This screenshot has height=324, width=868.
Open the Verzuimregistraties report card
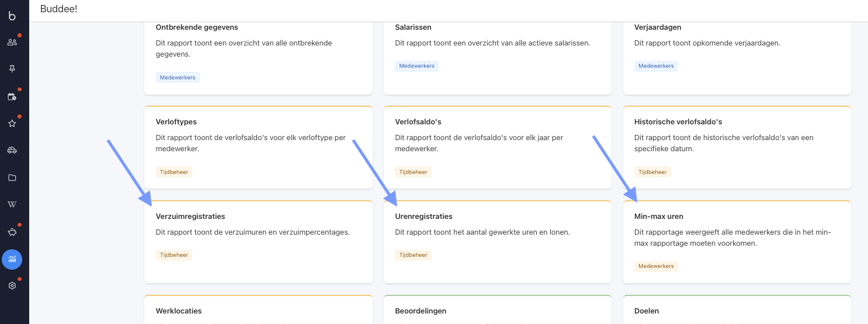258,242
